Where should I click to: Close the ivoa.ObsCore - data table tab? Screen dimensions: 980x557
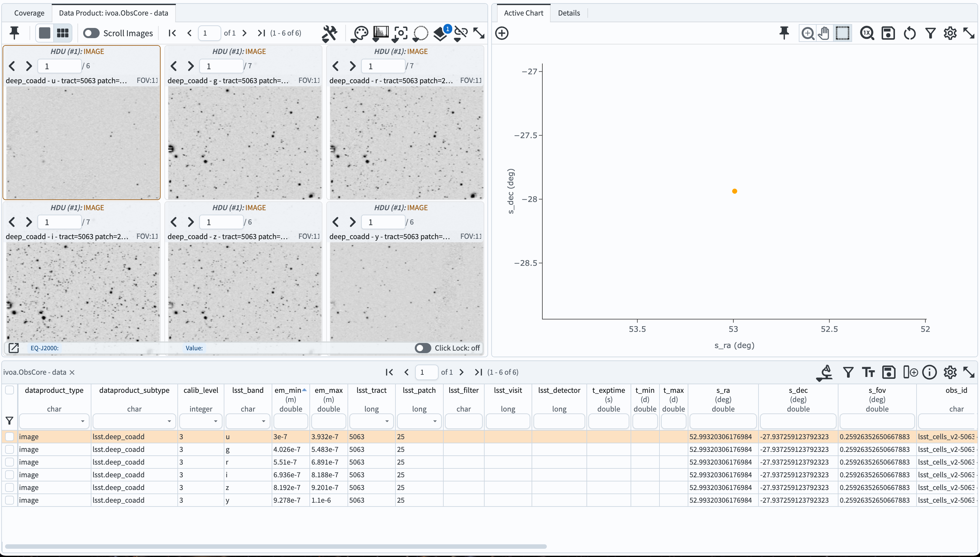click(72, 372)
